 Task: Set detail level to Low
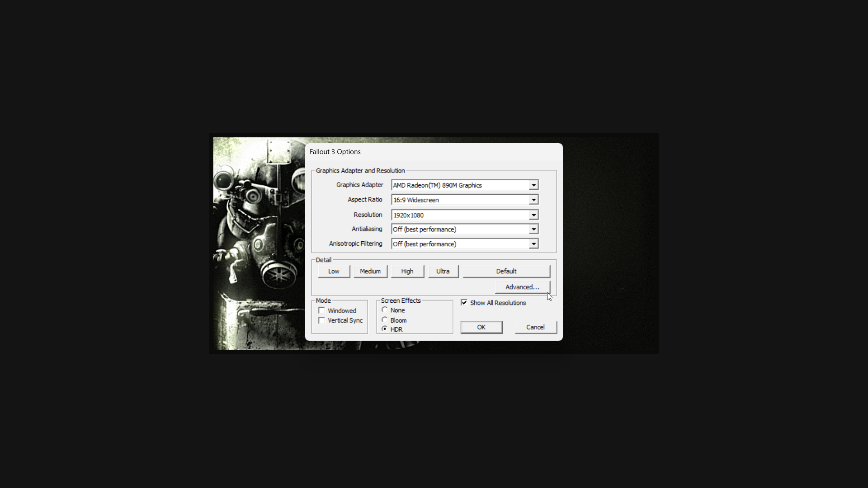coord(334,271)
